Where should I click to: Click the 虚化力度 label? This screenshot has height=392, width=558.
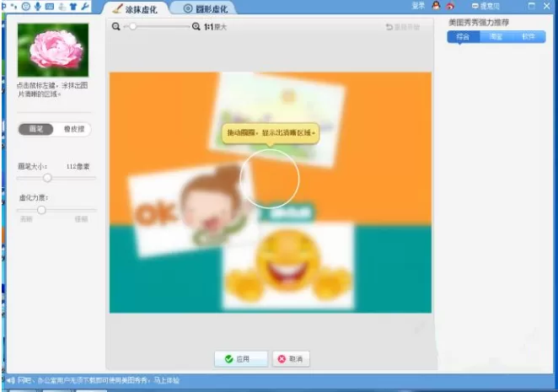[x=34, y=197]
